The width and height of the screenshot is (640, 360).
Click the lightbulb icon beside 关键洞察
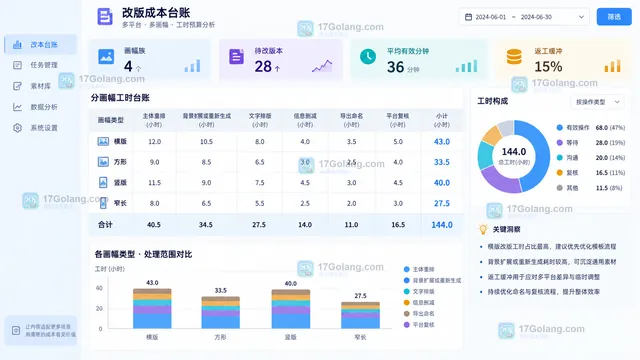(483, 229)
